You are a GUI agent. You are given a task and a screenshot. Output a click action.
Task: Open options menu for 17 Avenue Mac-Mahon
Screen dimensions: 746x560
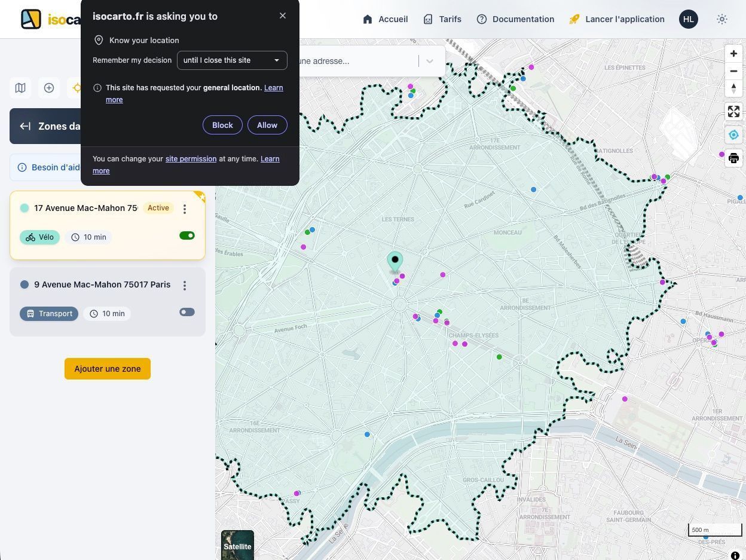[185, 209]
